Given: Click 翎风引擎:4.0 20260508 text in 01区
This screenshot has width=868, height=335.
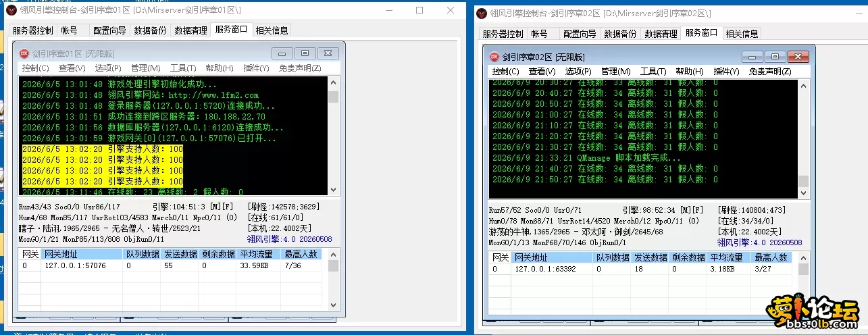Looking at the screenshot, I should (x=290, y=239).
